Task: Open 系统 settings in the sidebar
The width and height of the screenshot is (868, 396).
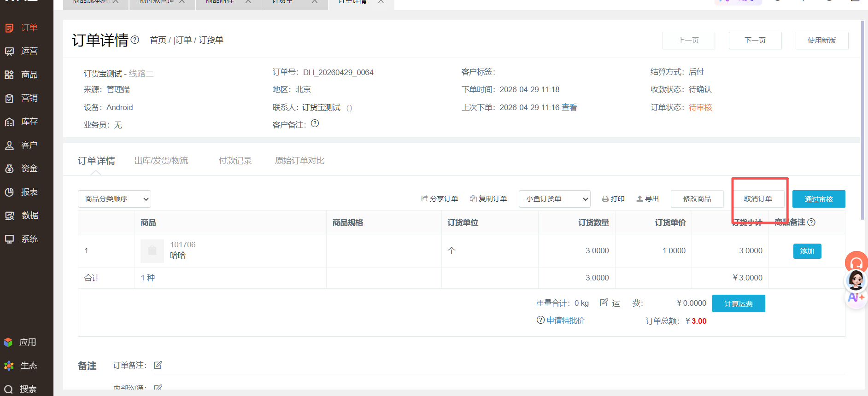Action: [21, 239]
